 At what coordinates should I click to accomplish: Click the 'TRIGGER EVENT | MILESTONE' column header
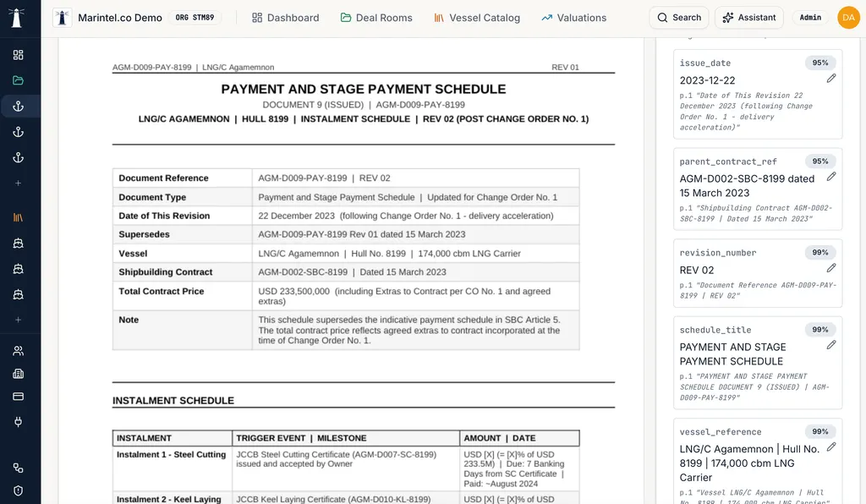coord(302,438)
